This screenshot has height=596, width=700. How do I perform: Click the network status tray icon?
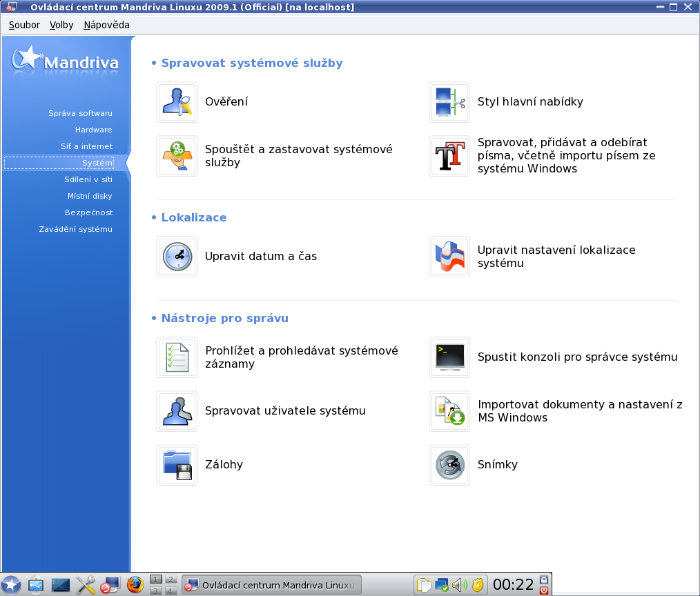(442, 585)
